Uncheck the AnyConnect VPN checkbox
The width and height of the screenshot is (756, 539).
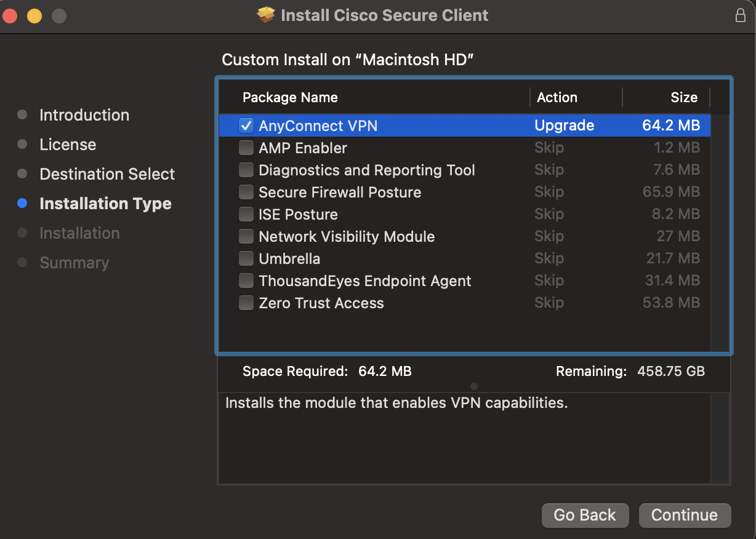(x=246, y=126)
